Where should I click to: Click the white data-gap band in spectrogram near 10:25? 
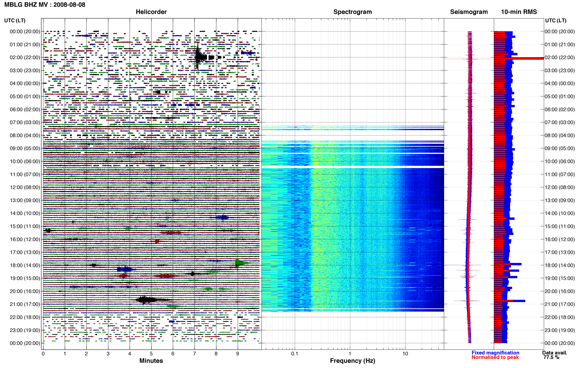point(353,167)
